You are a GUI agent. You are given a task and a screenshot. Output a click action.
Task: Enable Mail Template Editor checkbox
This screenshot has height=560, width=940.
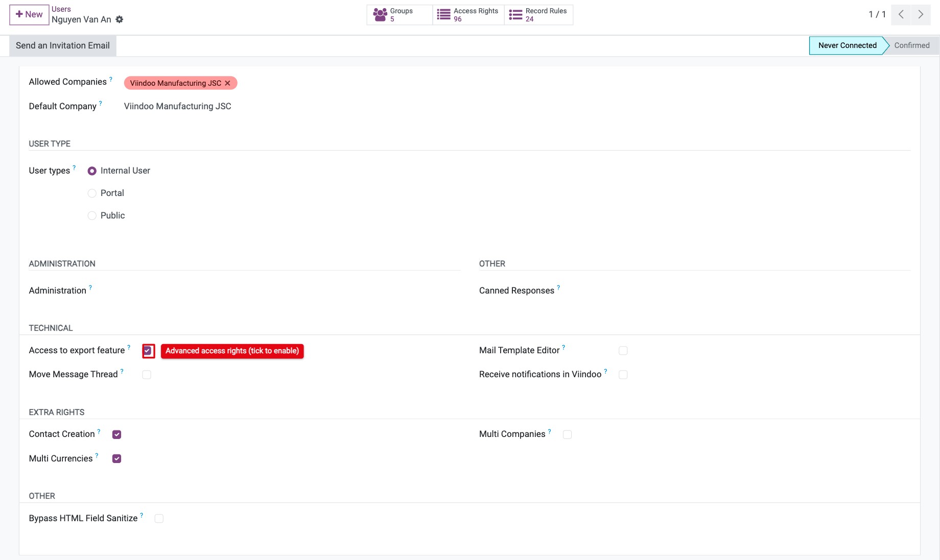point(623,351)
